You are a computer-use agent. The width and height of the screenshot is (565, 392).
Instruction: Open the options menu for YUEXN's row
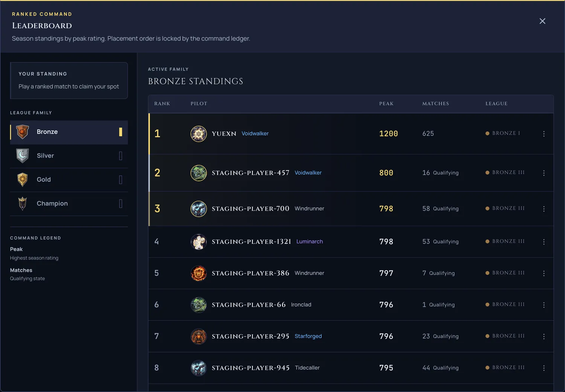pos(544,134)
